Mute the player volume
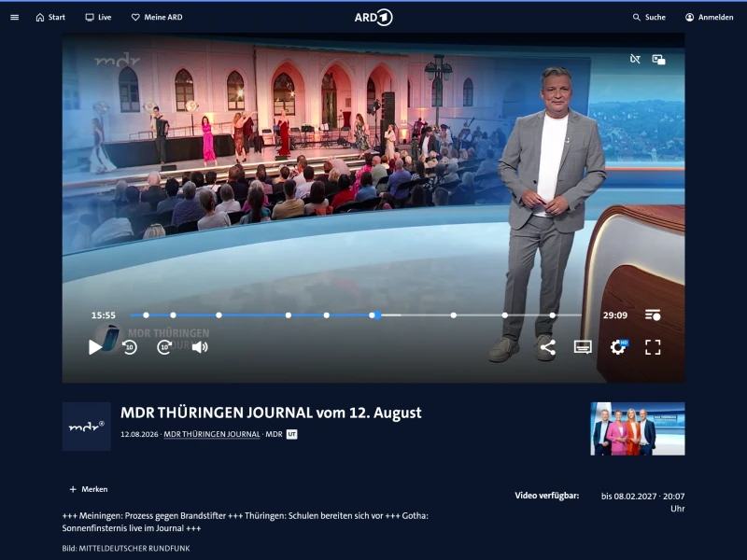The image size is (747, 560). (x=200, y=347)
